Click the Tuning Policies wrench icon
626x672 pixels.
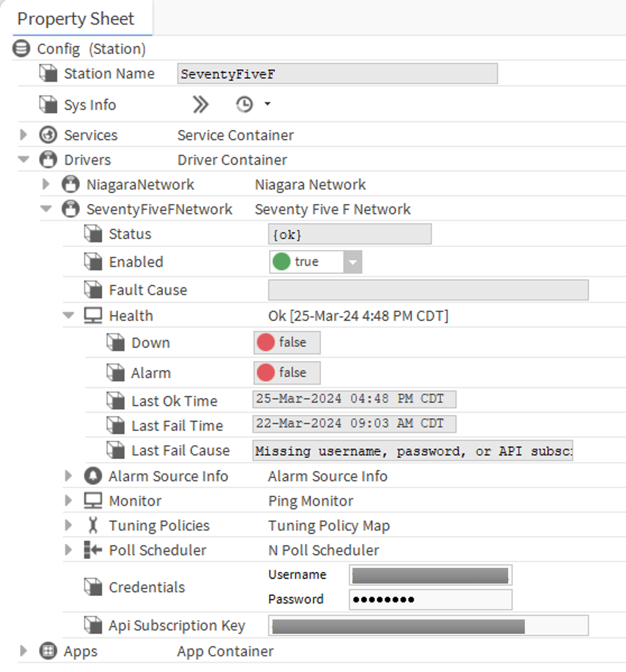(93, 525)
